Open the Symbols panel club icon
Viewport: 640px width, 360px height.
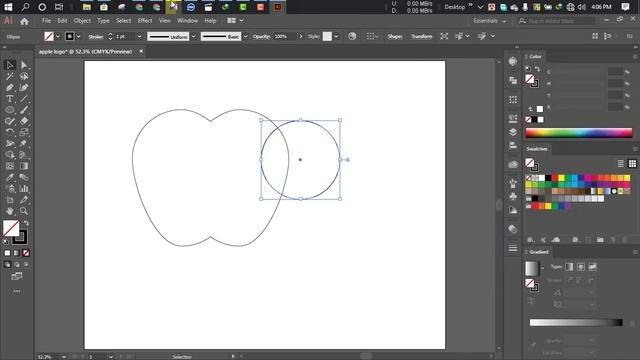[x=513, y=196]
